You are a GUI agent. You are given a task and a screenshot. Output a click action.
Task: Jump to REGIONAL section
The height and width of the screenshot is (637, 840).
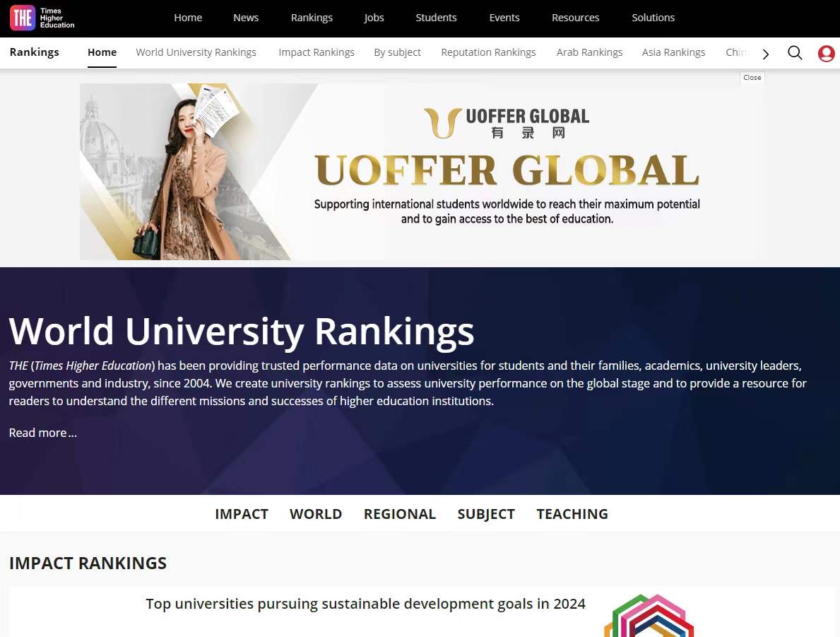[x=400, y=514]
